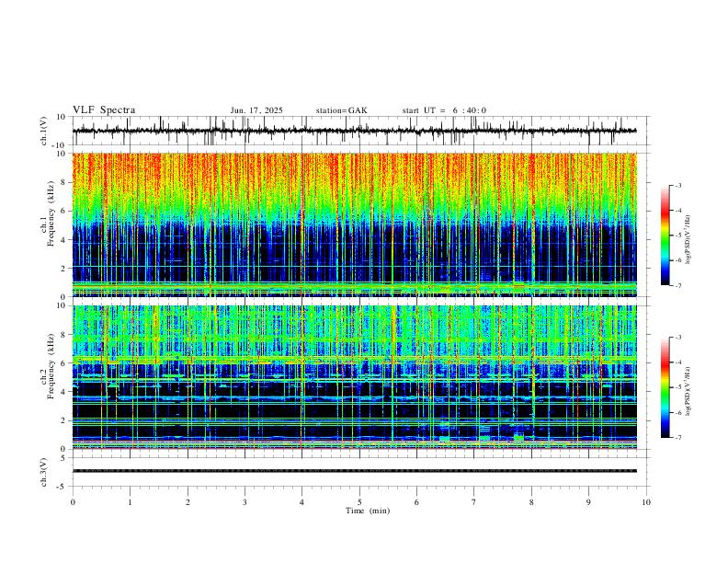
Task: Click the "5" tick on ch.3(V) axis
Action: pos(63,458)
